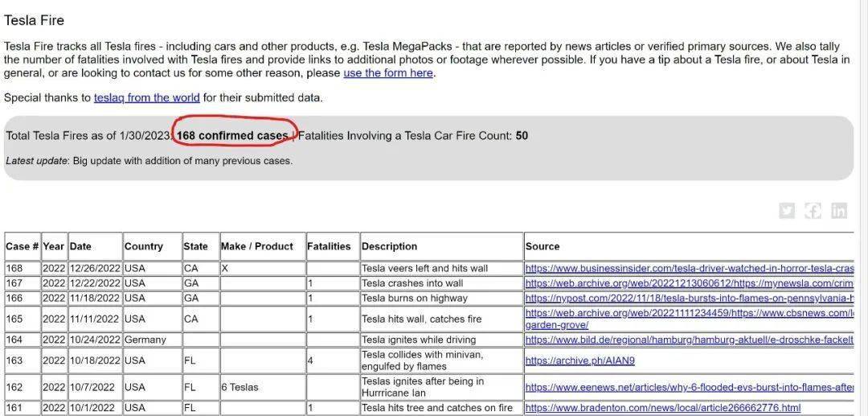Click the "Description" column header

pos(390,246)
